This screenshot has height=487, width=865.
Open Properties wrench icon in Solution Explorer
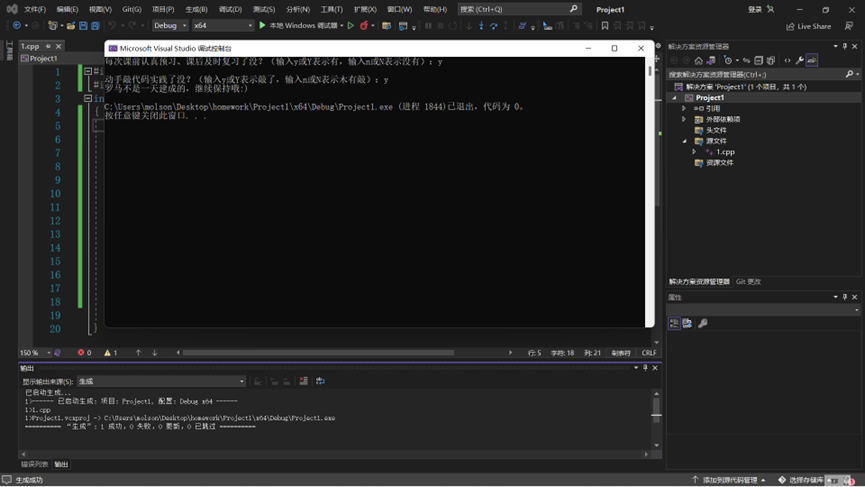[x=799, y=61]
